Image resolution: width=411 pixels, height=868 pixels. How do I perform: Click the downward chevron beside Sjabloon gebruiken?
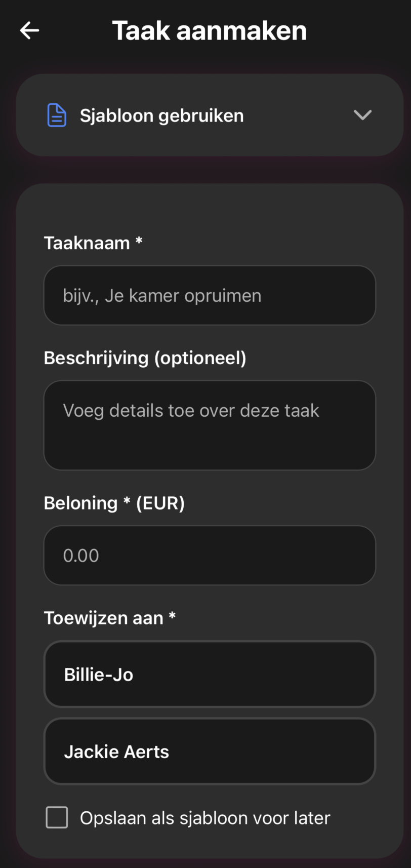pos(362,115)
